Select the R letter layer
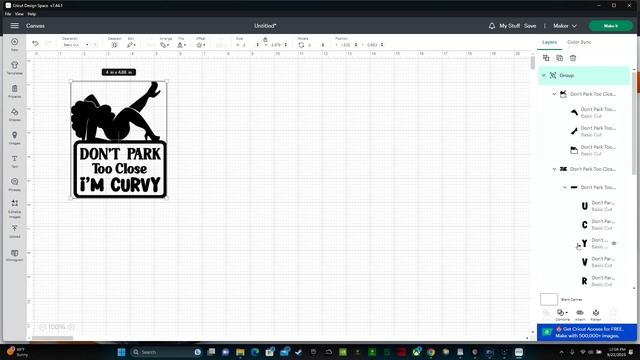 coord(598,281)
